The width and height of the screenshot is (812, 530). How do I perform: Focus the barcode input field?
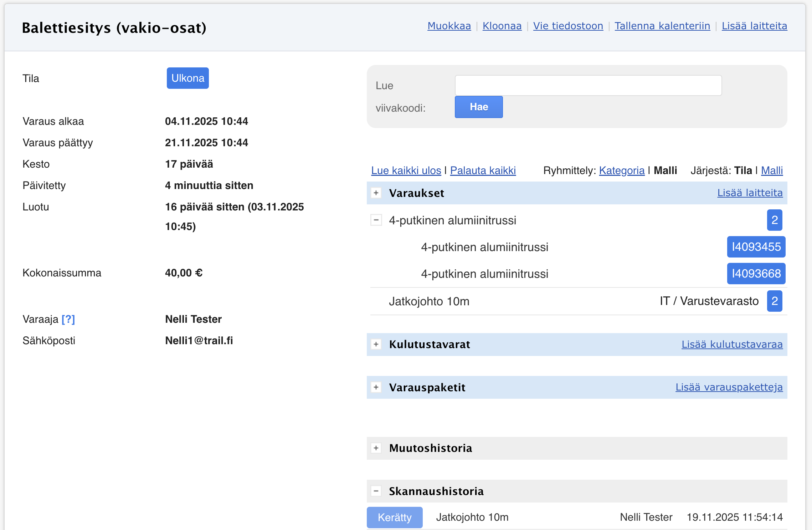click(x=588, y=86)
